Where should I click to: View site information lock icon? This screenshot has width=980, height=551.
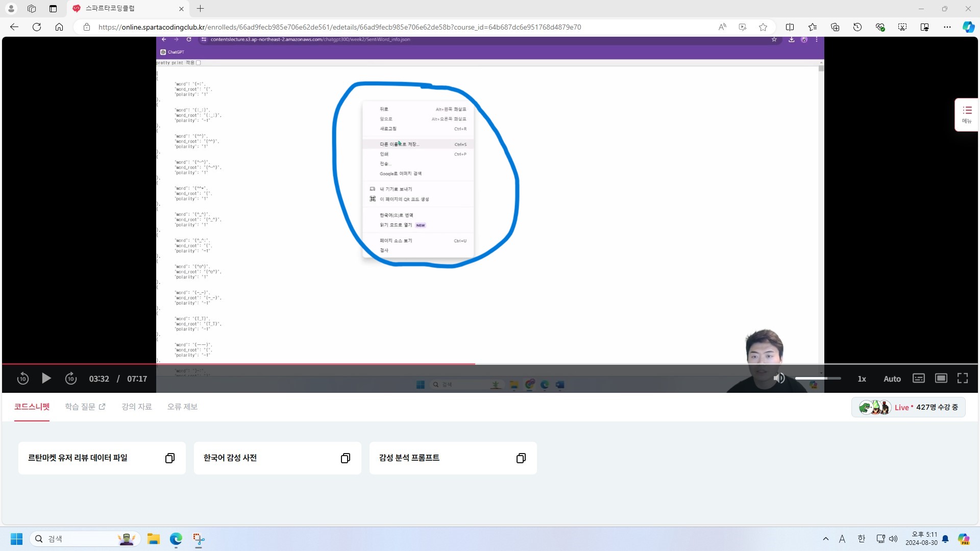tap(87, 27)
